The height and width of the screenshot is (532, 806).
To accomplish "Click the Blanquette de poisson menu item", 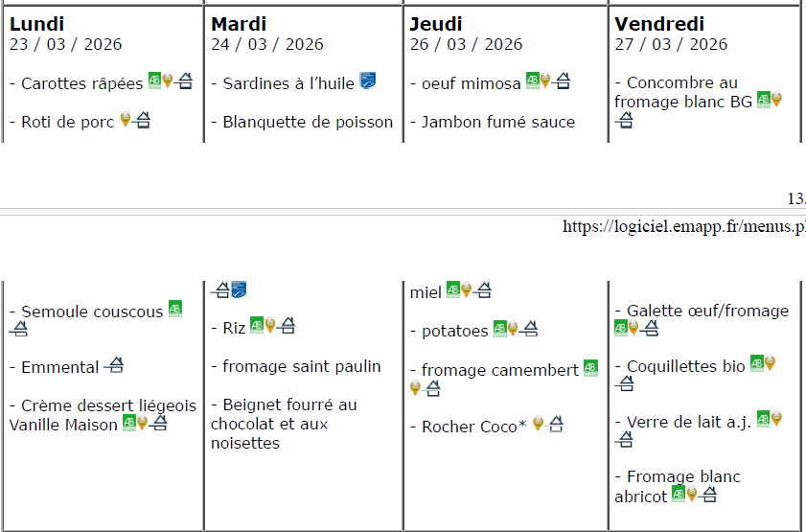I will pos(308,122).
